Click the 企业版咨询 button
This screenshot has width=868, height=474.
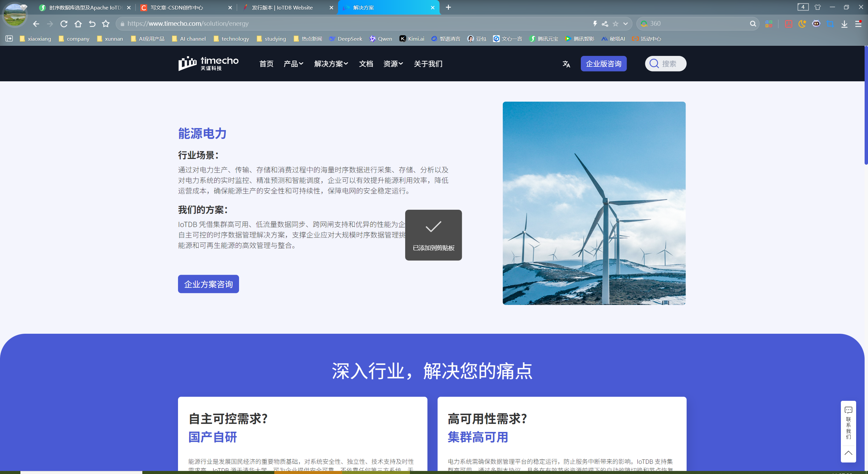(604, 64)
